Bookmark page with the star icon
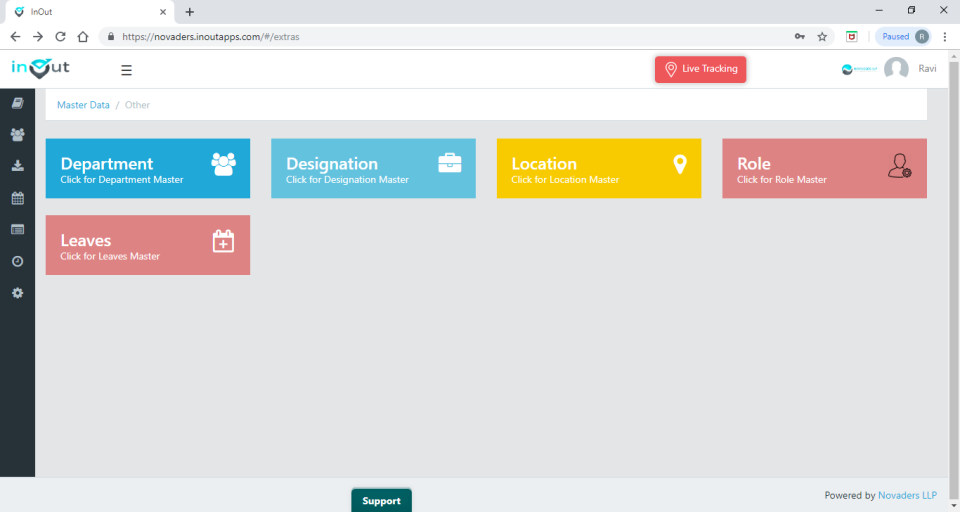This screenshot has height=512, width=960. (x=822, y=37)
